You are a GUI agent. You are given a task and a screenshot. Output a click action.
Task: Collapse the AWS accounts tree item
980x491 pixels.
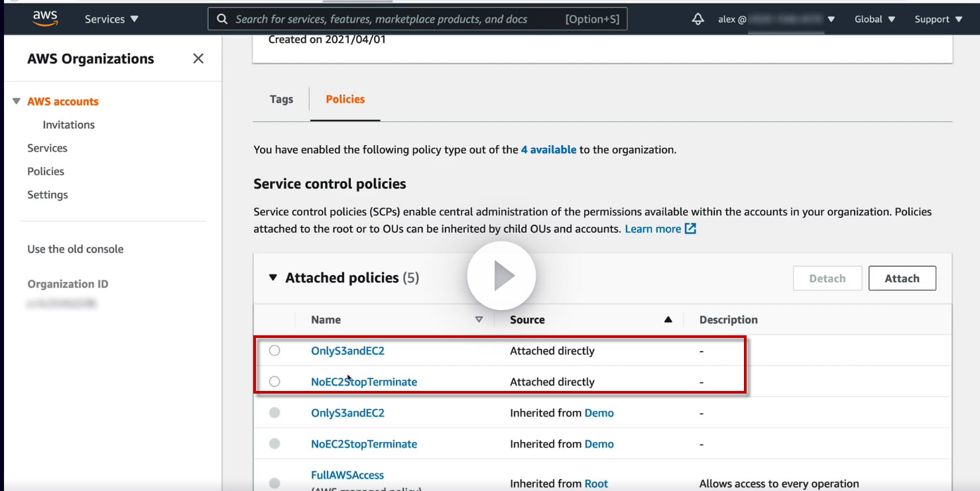(x=17, y=101)
